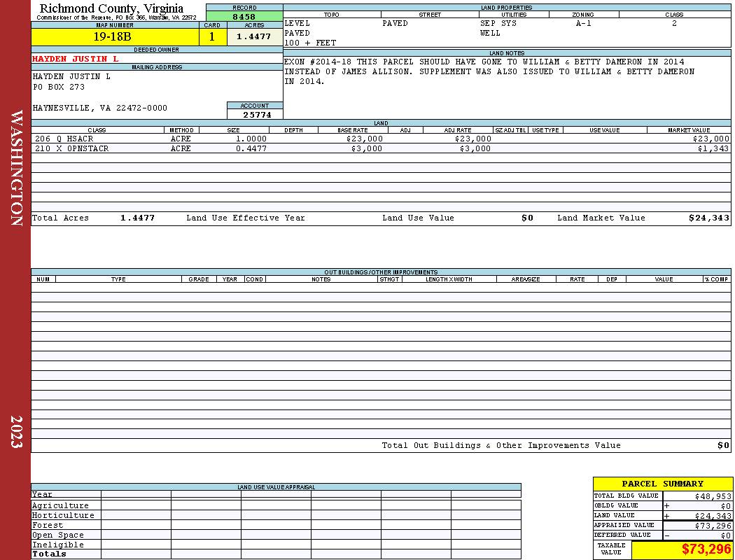Click the DEFERRED VALUE label

click(624, 535)
